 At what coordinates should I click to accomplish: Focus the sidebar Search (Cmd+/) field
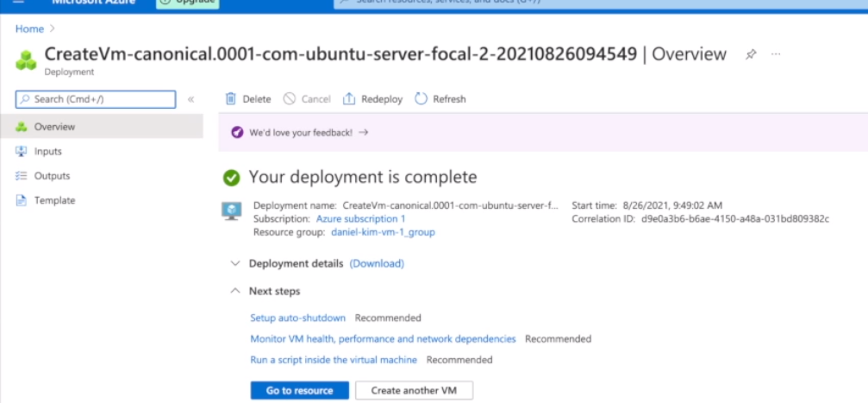pos(96,99)
